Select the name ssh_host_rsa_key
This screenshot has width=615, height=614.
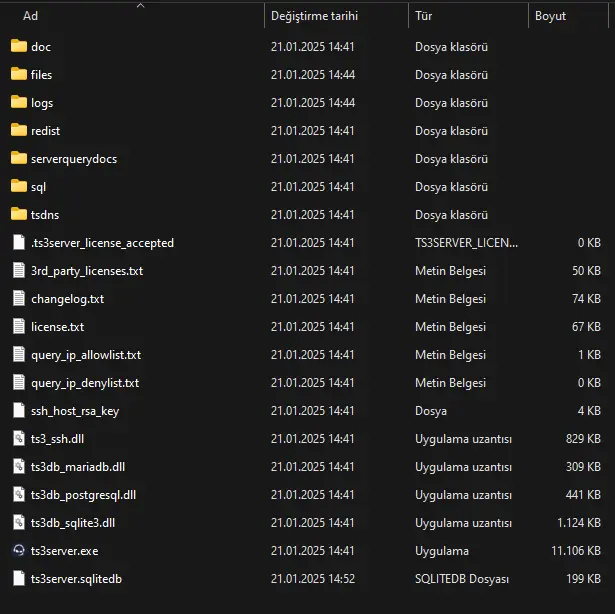click(x=75, y=411)
